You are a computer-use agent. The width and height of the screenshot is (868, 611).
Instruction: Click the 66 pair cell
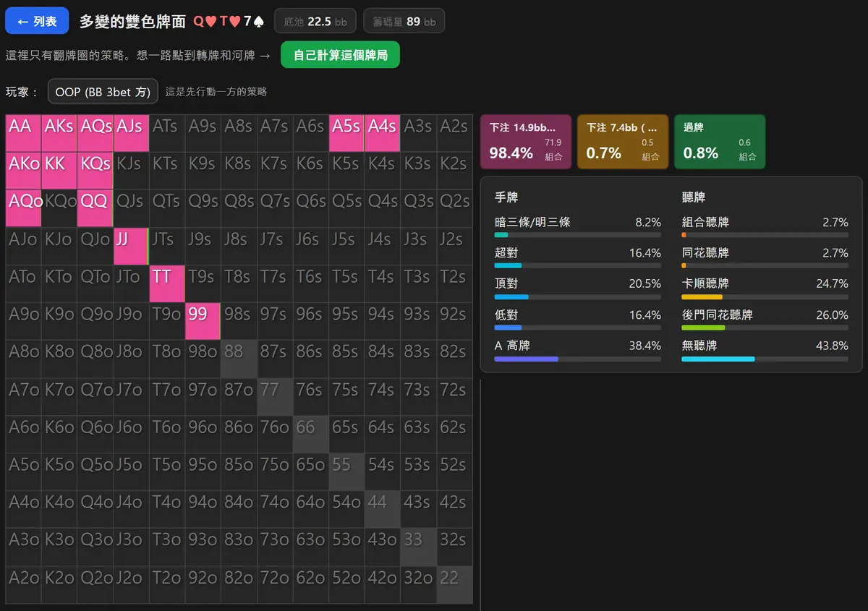[x=311, y=434]
